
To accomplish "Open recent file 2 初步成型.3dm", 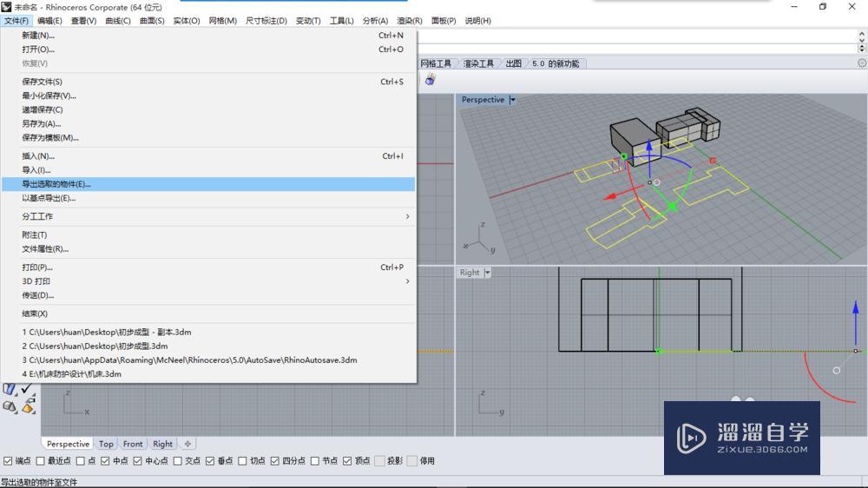I will tap(208, 346).
